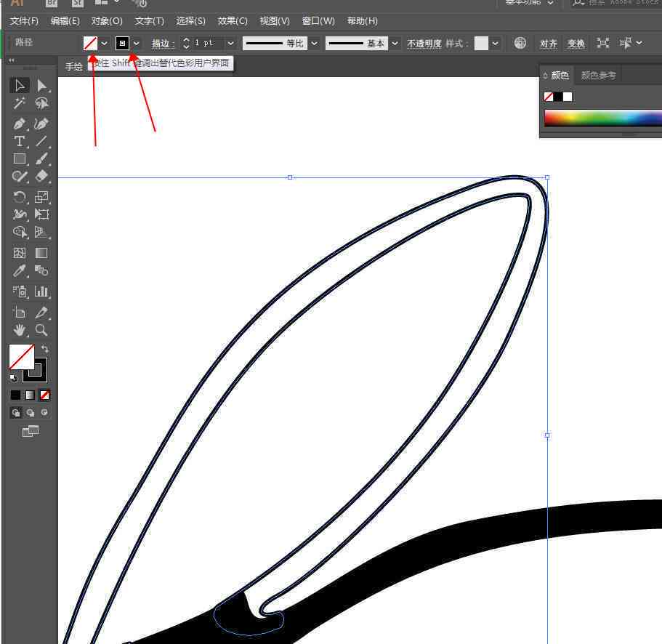Set paint type to None
This screenshot has height=644, width=662.
tap(44, 395)
